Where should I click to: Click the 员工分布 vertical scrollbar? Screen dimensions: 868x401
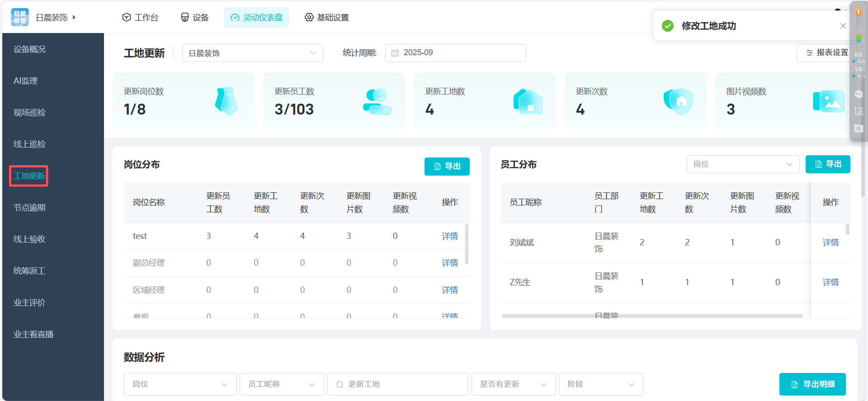pyautogui.click(x=848, y=229)
